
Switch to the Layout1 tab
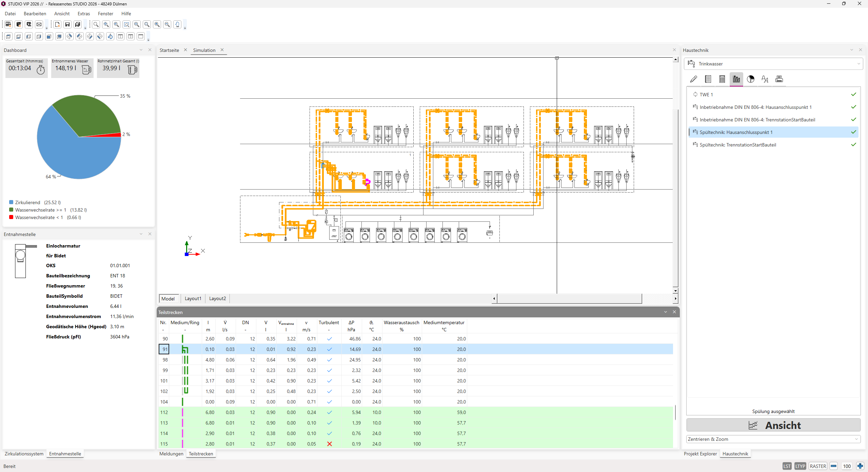tap(193, 298)
